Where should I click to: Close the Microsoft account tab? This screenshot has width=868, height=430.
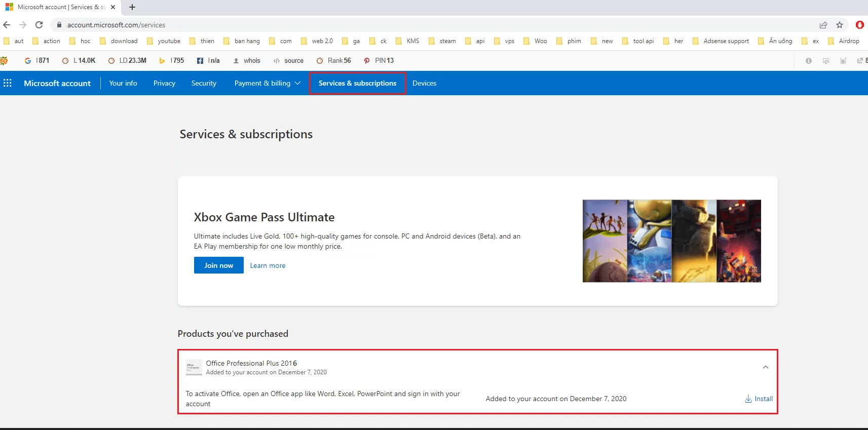click(x=113, y=7)
